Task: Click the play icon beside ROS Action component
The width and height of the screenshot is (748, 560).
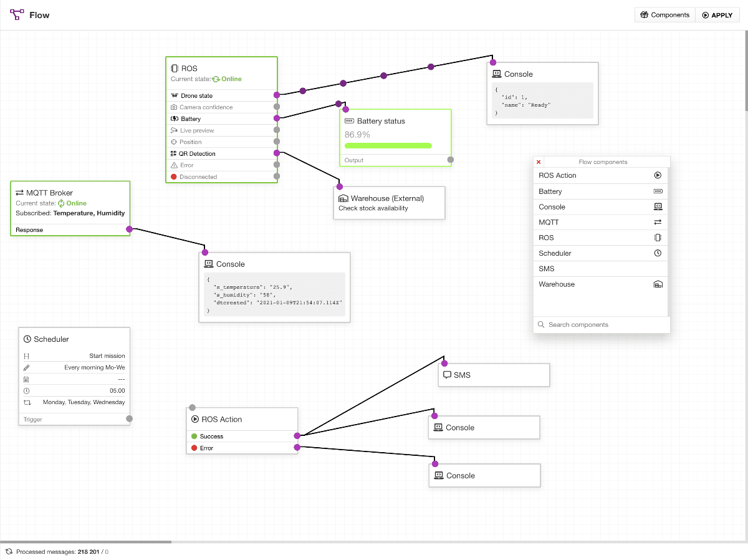Action: [658, 175]
